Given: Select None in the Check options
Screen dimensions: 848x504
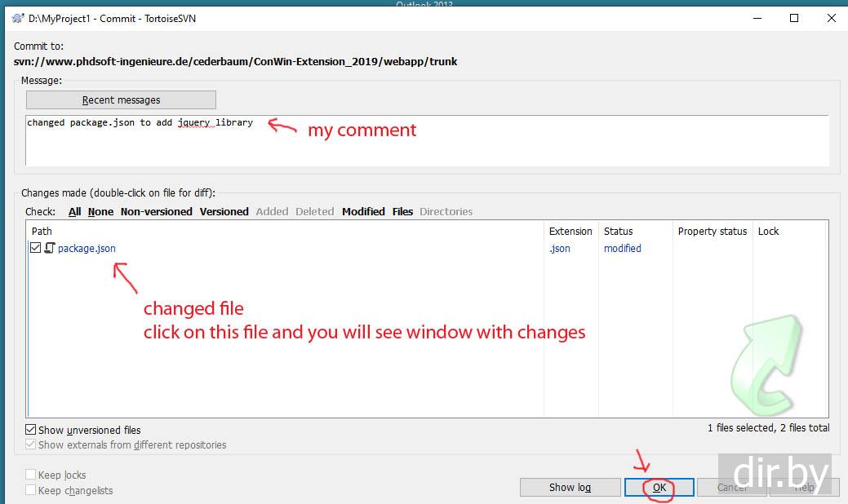Looking at the screenshot, I should [x=100, y=212].
